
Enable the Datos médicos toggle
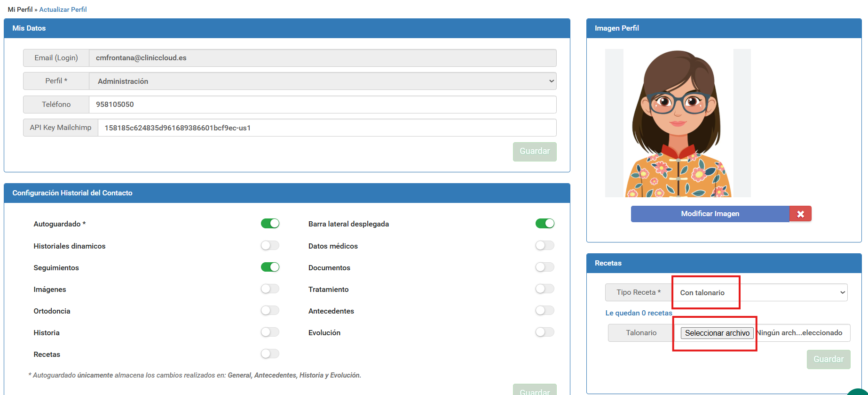[544, 246]
